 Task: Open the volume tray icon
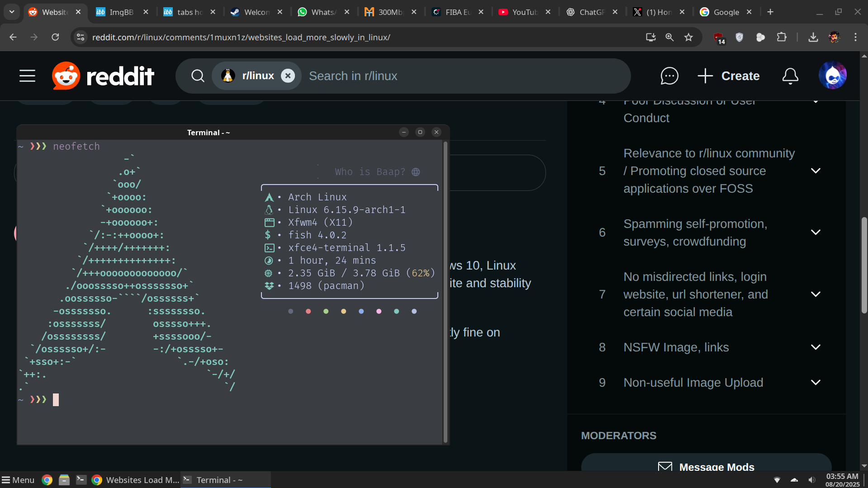click(812, 480)
